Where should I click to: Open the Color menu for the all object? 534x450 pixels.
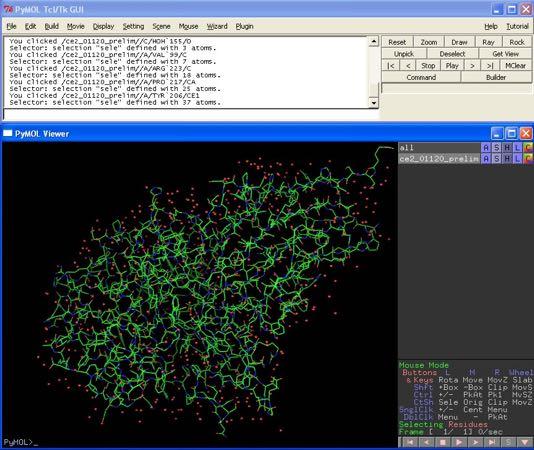(528, 148)
